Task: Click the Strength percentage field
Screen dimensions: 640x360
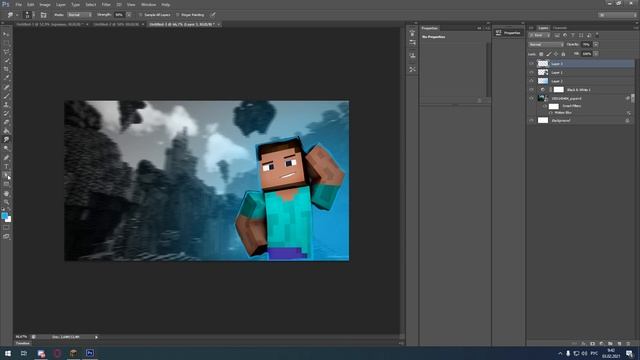Action: tap(119, 15)
